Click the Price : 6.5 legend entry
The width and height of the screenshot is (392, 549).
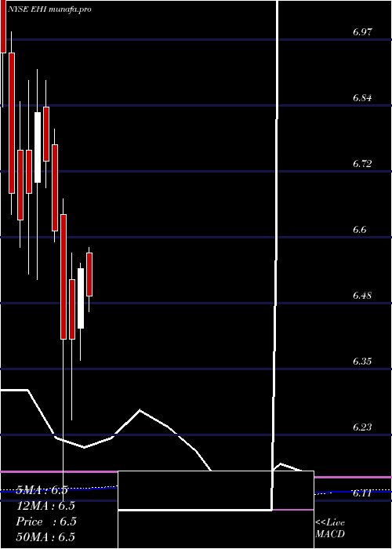click(x=45, y=522)
